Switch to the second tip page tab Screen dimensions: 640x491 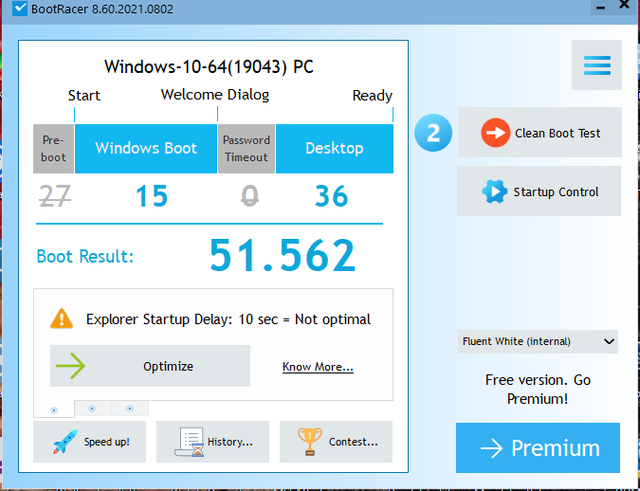pyautogui.click(x=92, y=408)
